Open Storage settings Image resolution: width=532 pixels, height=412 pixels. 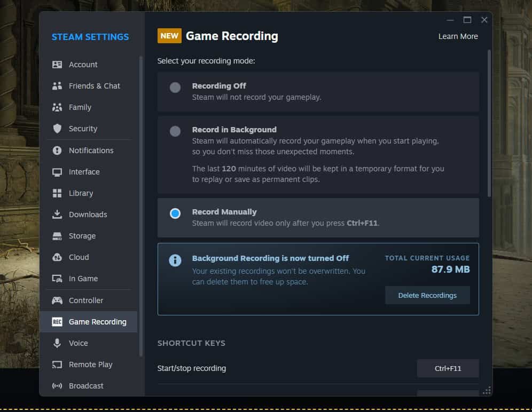(89, 236)
